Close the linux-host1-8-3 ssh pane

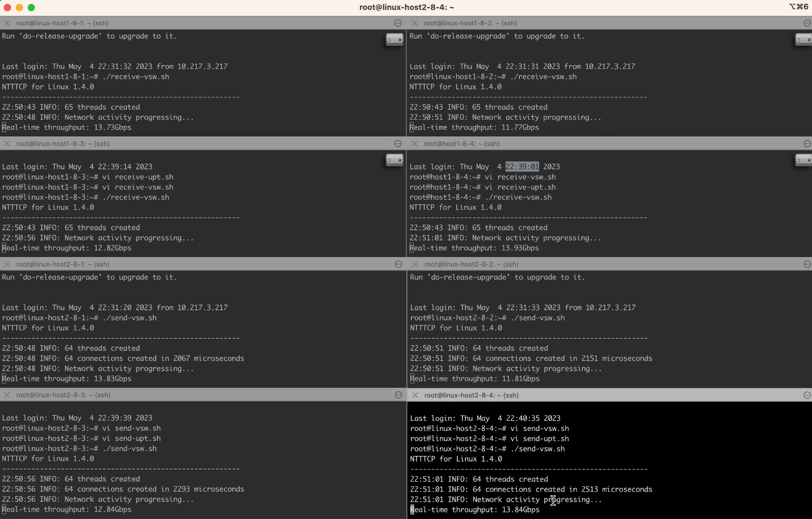[7, 144]
